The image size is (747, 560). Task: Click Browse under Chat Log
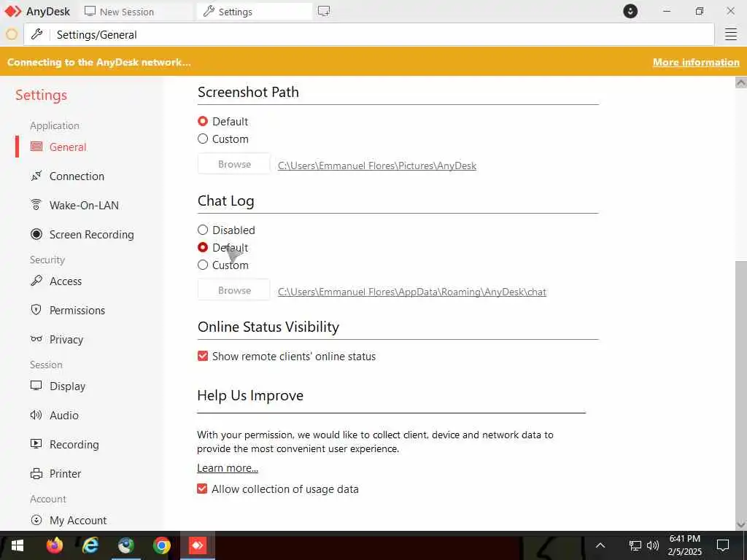click(234, 290)
